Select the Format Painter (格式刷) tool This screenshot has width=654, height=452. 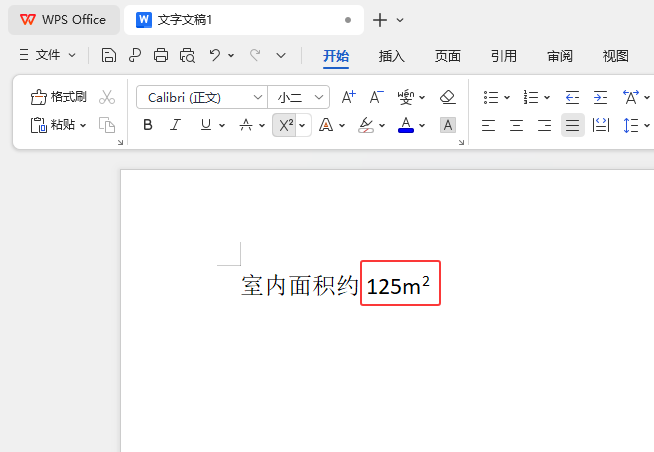tap(58, 97)
